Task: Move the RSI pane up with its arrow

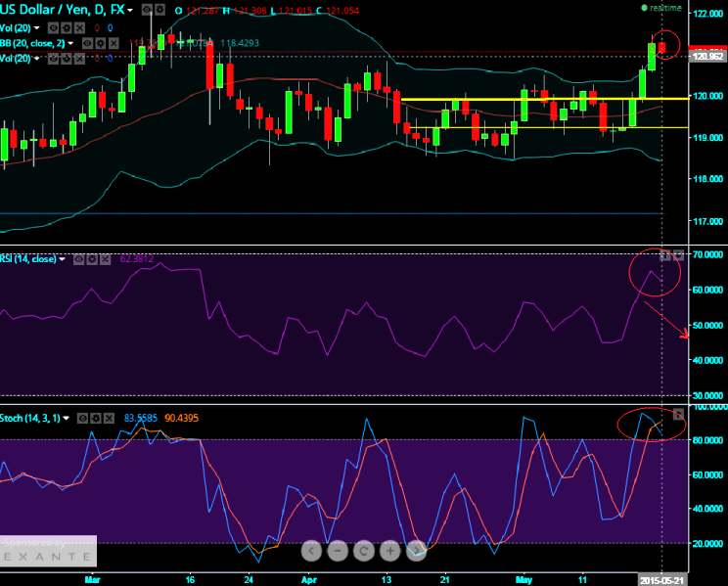Action: 665,255
